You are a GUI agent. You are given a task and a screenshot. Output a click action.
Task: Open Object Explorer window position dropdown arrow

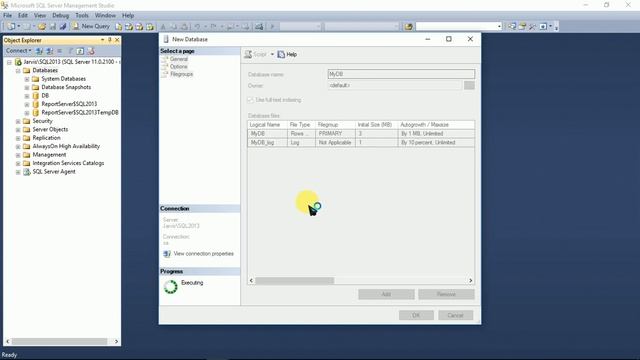pyautogui.click(x=102, y=40)
